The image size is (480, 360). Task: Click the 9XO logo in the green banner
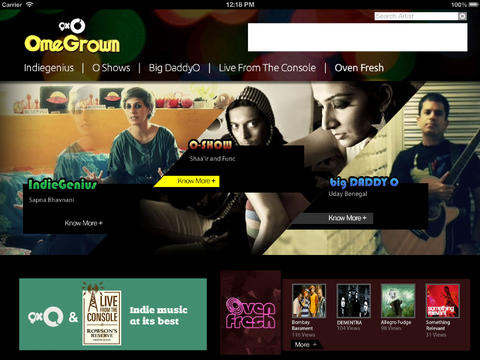pyautogui.click(x=46, y=316)
